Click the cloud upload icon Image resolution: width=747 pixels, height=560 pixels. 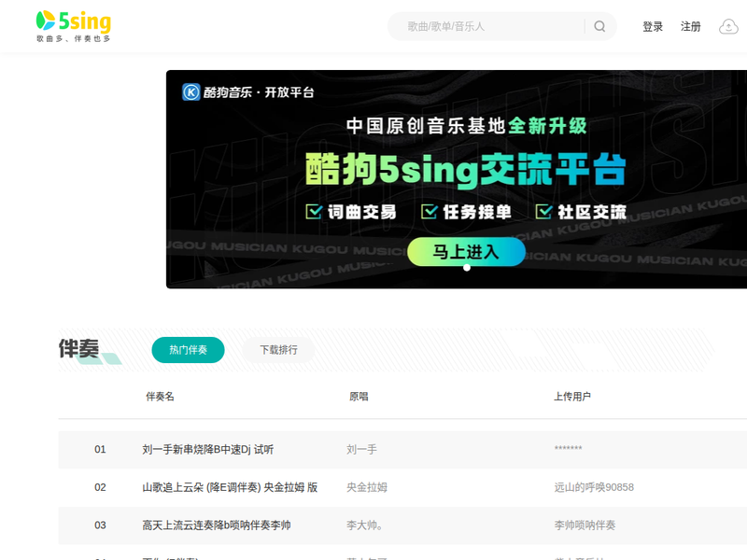tap(728, 27)
